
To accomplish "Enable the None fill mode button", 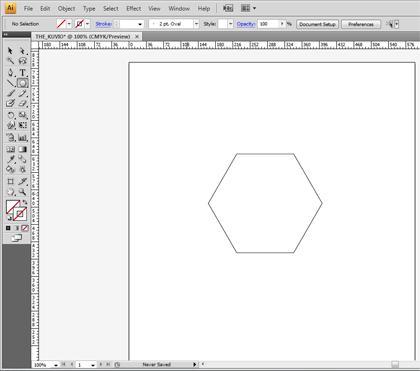I will coord(25,228).
